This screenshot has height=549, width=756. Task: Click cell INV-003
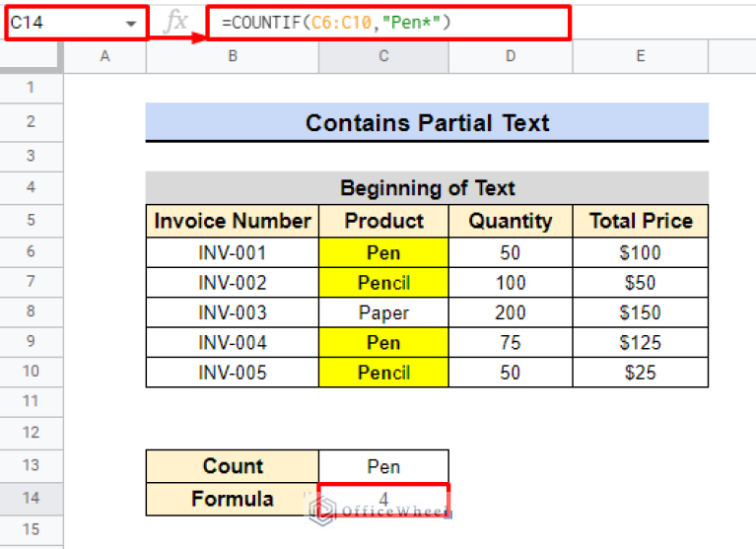(x=233, y=312)
